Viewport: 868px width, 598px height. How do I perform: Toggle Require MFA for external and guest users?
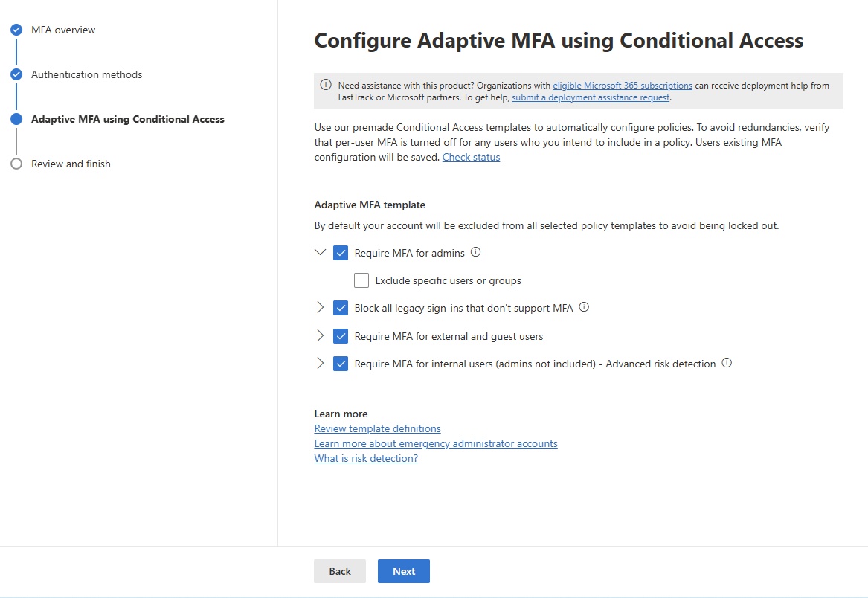point(341,336)
